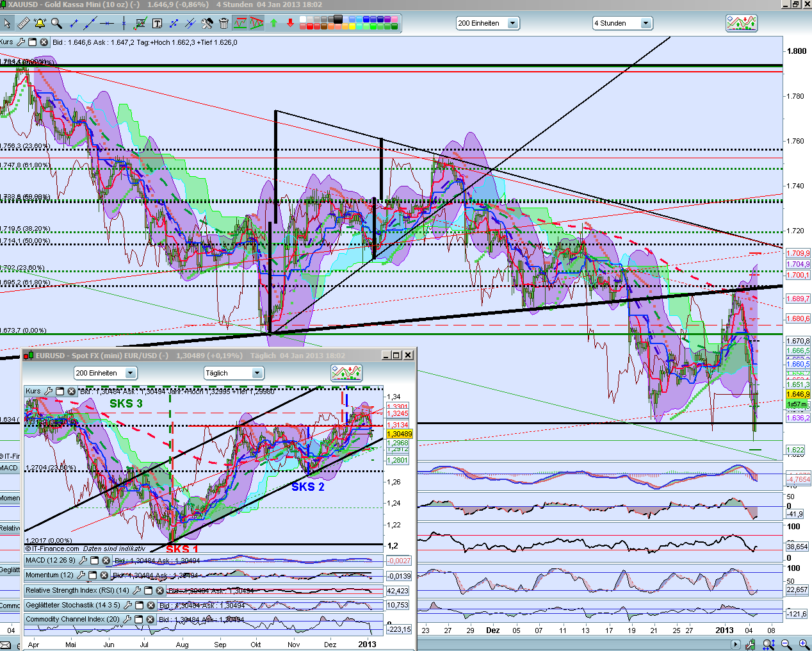The height and width of the screenshot is (651, 812).
Task: Toggle window mode for EURUSD Kurs panel
Action: 60,391
